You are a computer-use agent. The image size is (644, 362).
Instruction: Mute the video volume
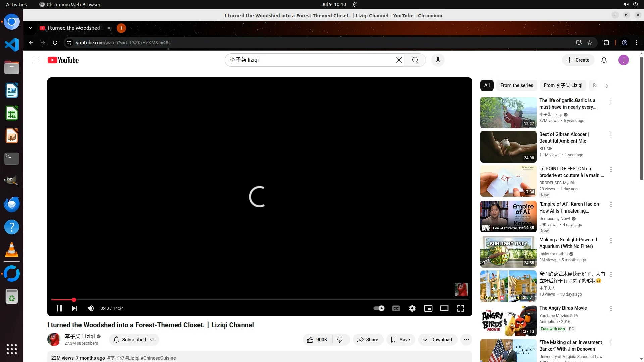click(x=91, y=308)
